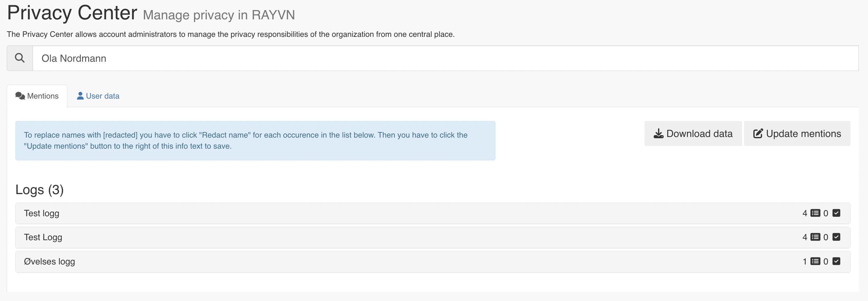Expand the Test logg row
This screenshot has width=868, height=301.
[433, 213]
